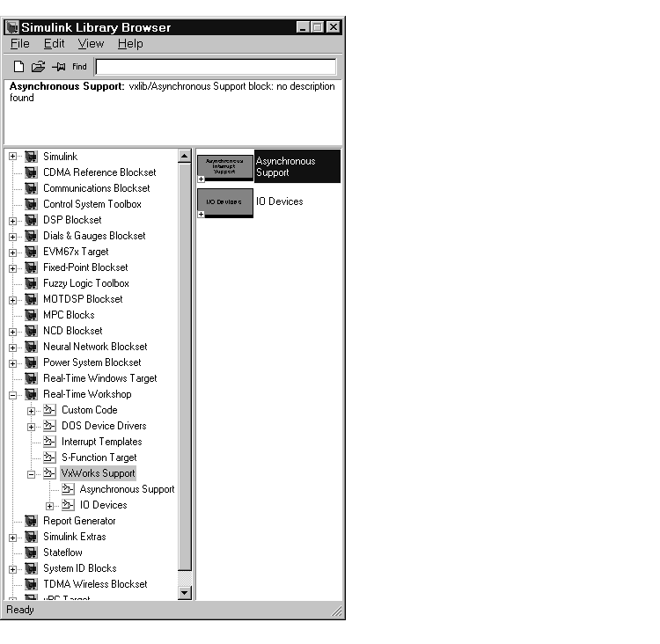Click the tree vertical scrollbar thumb
This screenshot has height=644, width=660.
click(185, 367)
